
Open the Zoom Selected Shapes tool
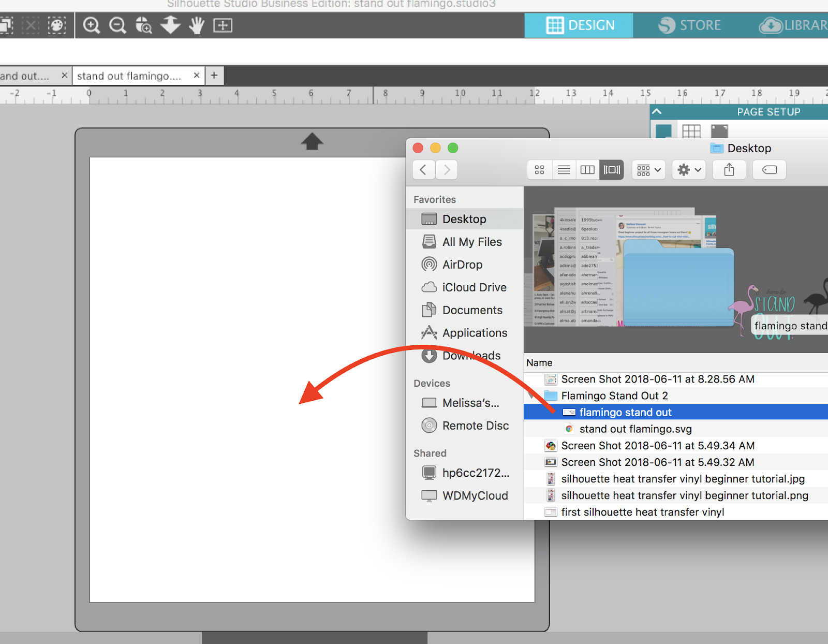click(x=223, y=25)
